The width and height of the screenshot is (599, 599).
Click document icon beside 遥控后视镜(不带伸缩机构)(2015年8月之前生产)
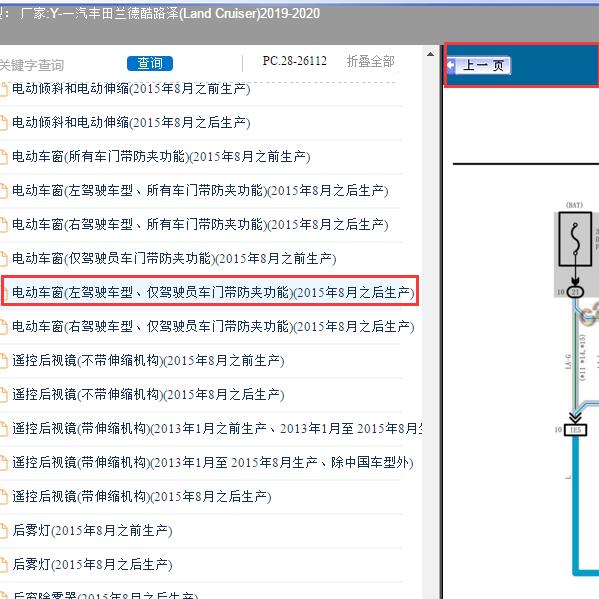(x=4, y=361)
